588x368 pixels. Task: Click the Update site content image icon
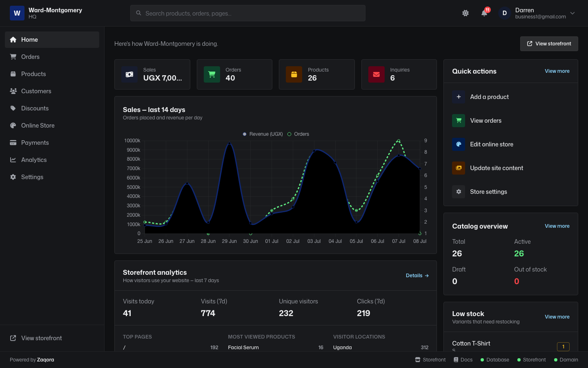coord(459,168)
